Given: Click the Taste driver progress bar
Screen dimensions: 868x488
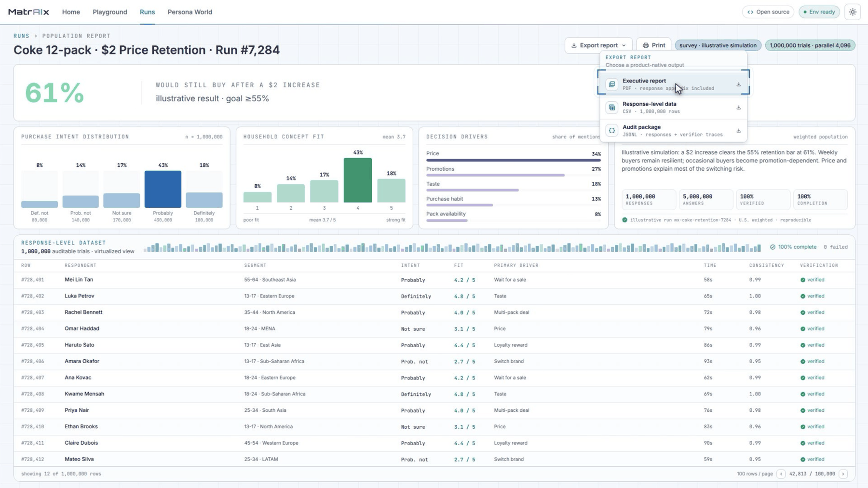Looking at the screenshot, I should click(x=514, y=190).
